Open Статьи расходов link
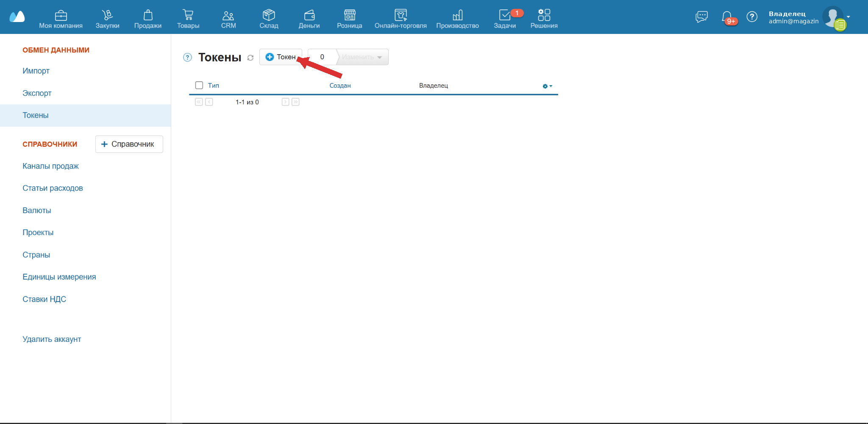Image resolution: width=868 pixels, height=424 pixels. [x=53, y=188]
